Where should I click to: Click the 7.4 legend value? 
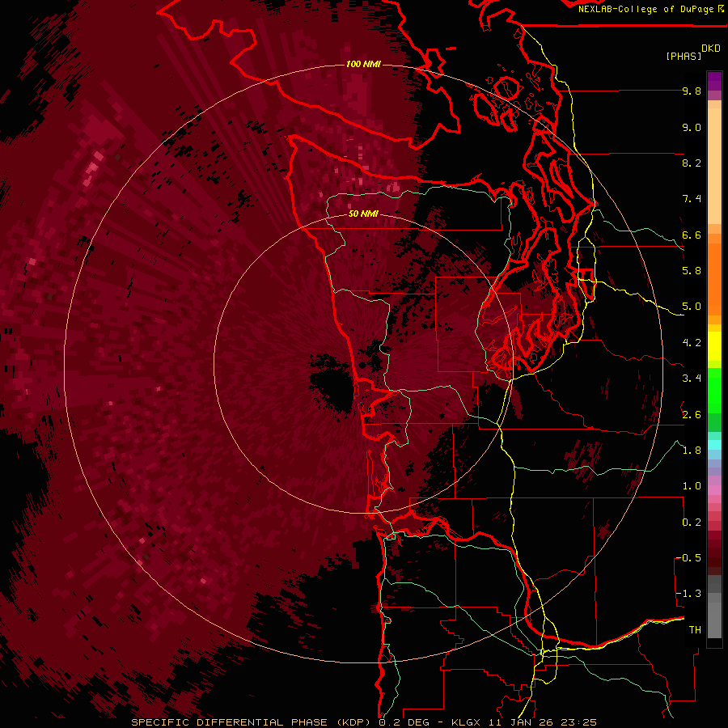[692, 199]
